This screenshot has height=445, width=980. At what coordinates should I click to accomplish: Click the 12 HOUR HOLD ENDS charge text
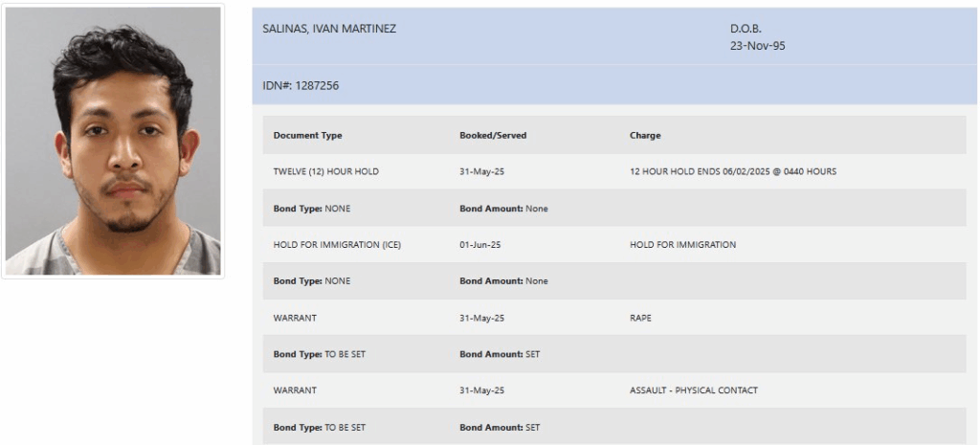coord(732,171)
